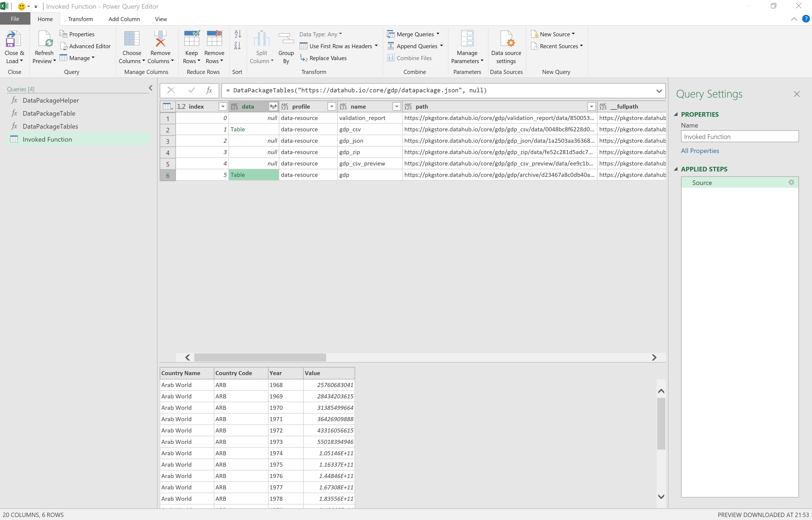Screen dimensions: 812x520
Task: Open the Data Type: Any dropdown
Action: pyautogui.click(x=320, y=34)
